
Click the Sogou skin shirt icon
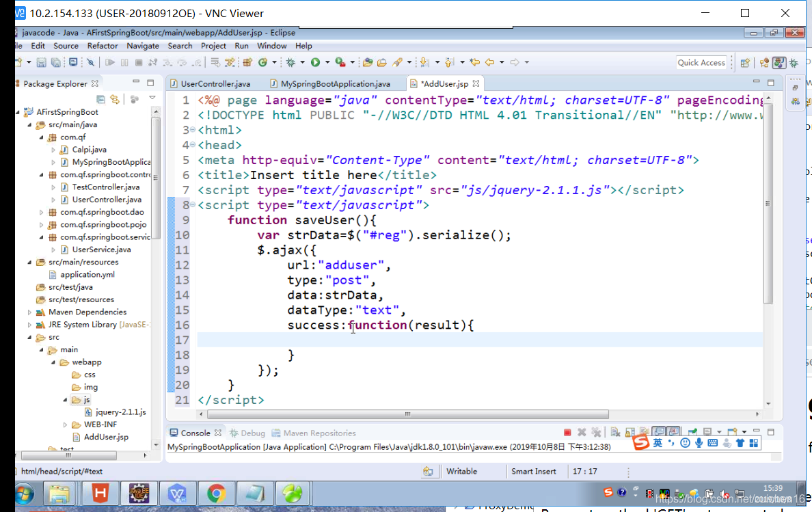coord(740,443)
